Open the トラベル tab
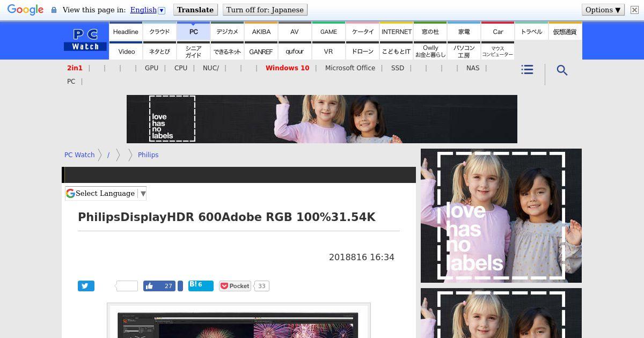The height and width of the screenshot is (338, 644). pyautogui.click(x=531, y=31)
